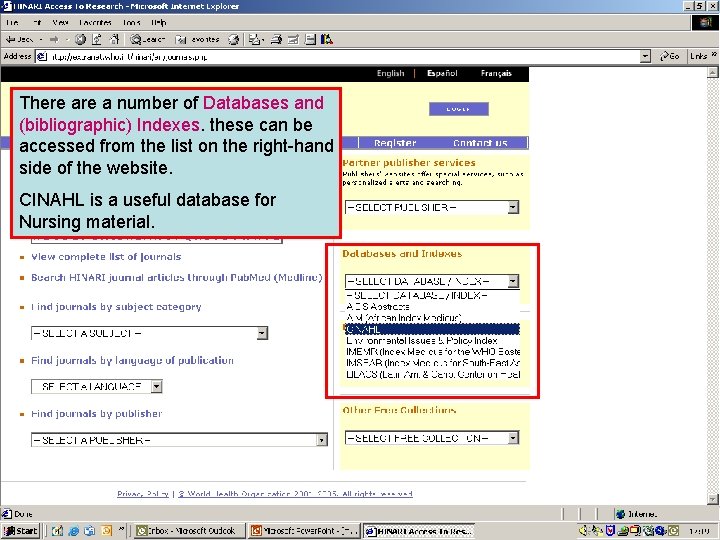Image resolution: width=720 pixels, height=540 pixels.
Task: Click into the Address bar URL field
Action: [x=340, y=57]
